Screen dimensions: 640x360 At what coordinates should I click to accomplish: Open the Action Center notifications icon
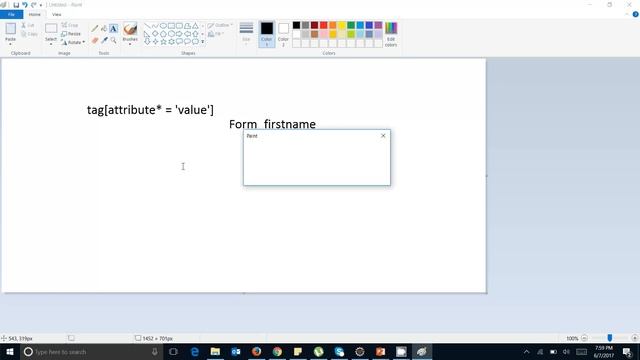click(x=627, y=351)
